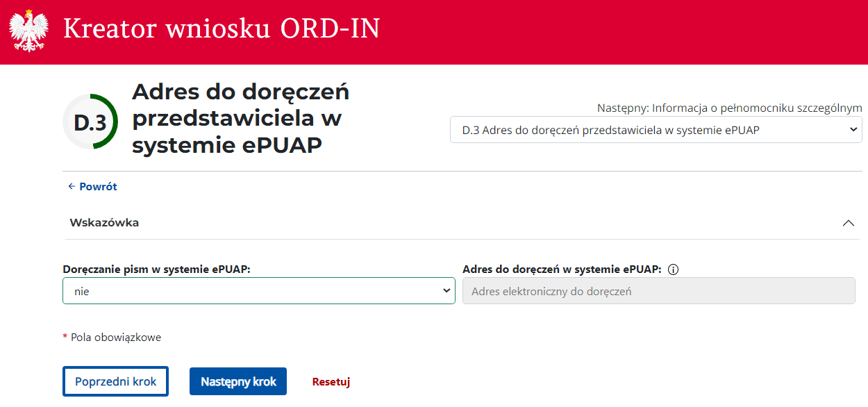Click the info icon beside Adres do doręczeń
Viewport: 868px width, 407px height.
coord(672,269)
